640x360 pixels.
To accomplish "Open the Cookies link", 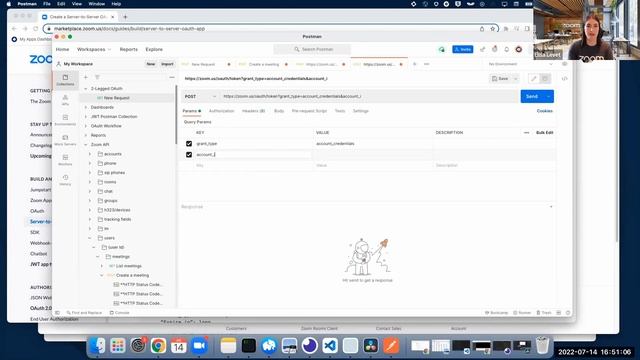I will 544,111.
